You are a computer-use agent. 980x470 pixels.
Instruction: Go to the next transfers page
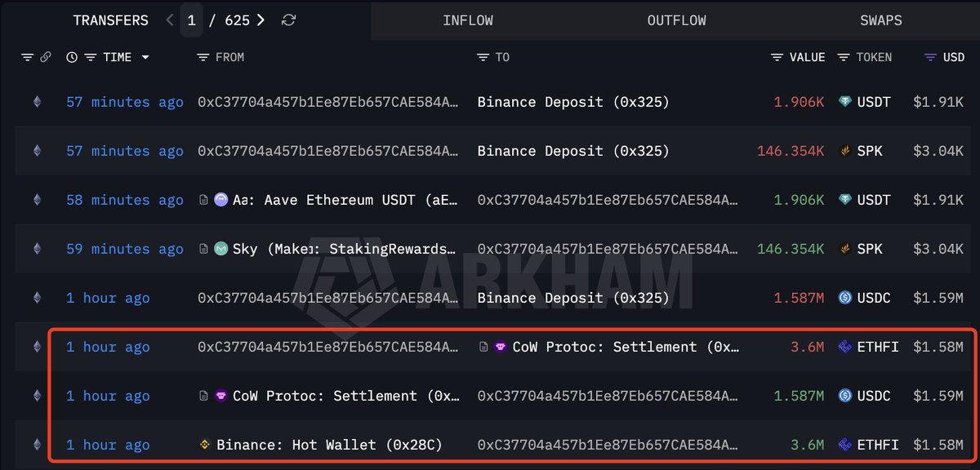tap(261, 20)
